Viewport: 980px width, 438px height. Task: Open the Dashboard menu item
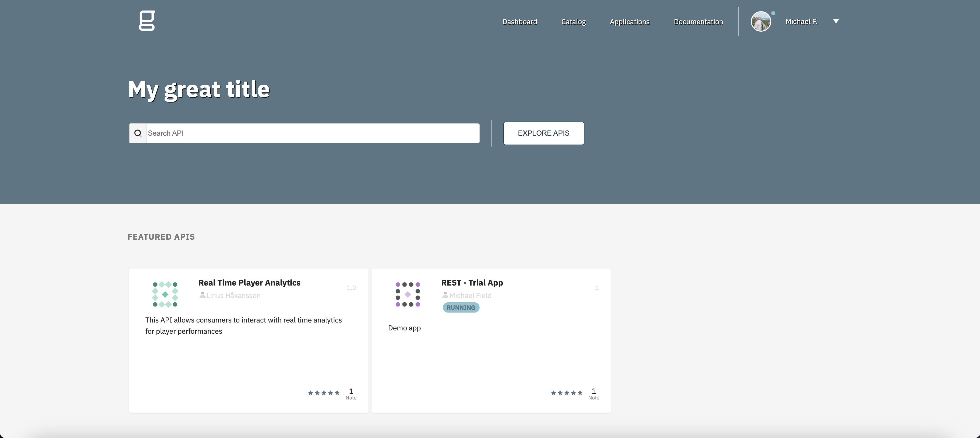click(519, 22)
